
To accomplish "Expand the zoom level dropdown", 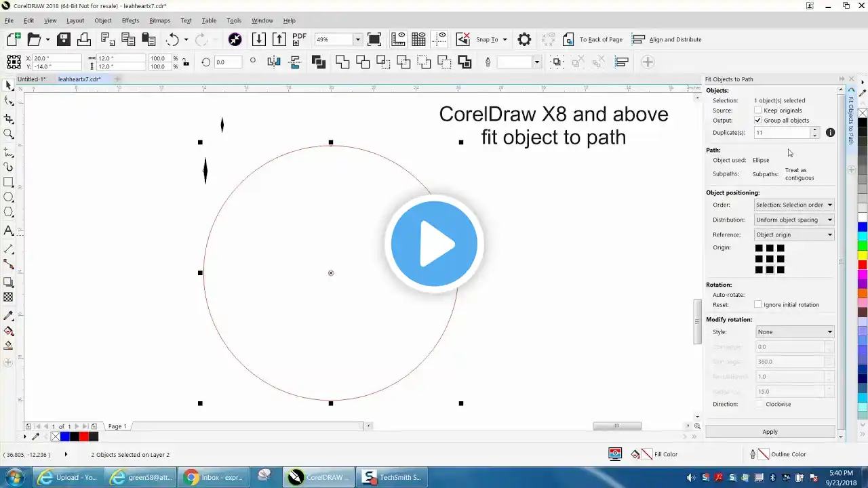I will coord(357,39).
